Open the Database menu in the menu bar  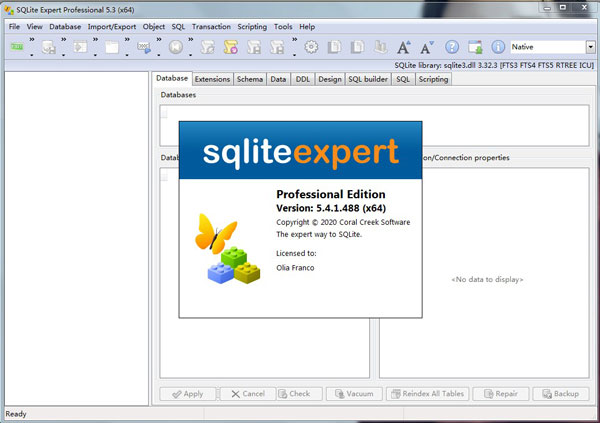coord(65,27)
